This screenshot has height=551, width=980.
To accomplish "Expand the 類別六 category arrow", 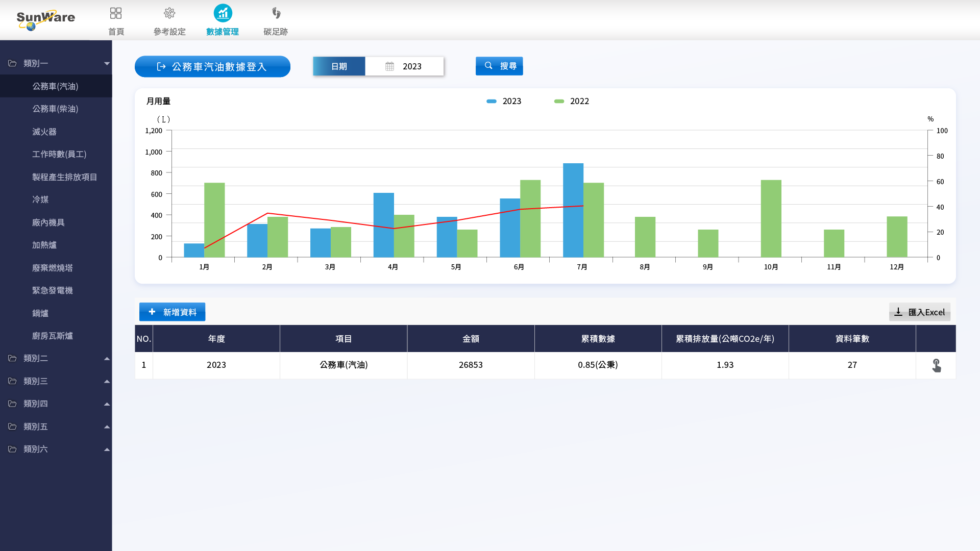I will click(107, 449).
